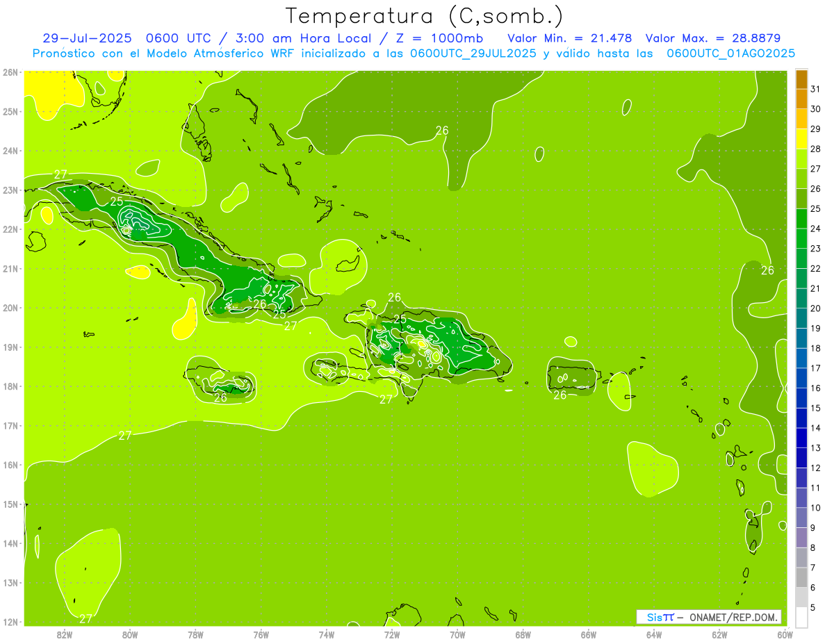Select the orange swatch between 30 and 31
Image resolution: width=834 pixels, height=644 pixels.
801,99
